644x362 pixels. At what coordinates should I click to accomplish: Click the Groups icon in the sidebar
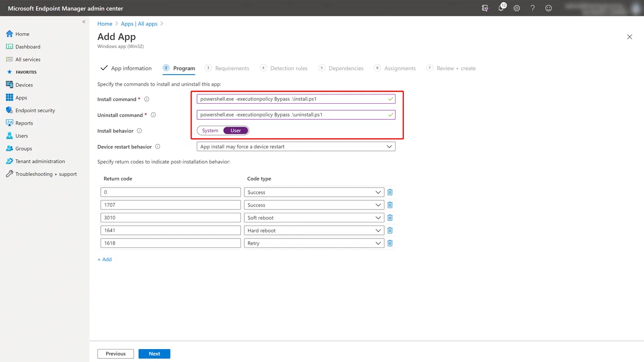pyautogui.click(x=9, y=148)
